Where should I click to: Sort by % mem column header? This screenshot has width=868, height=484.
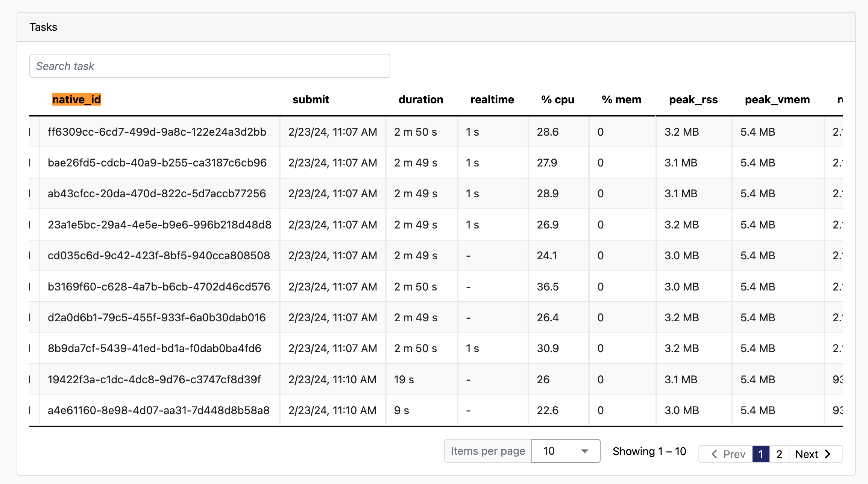point(622,100)
